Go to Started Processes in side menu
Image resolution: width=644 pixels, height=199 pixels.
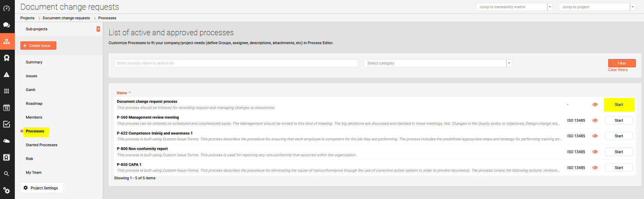click(x=41, y=145)
